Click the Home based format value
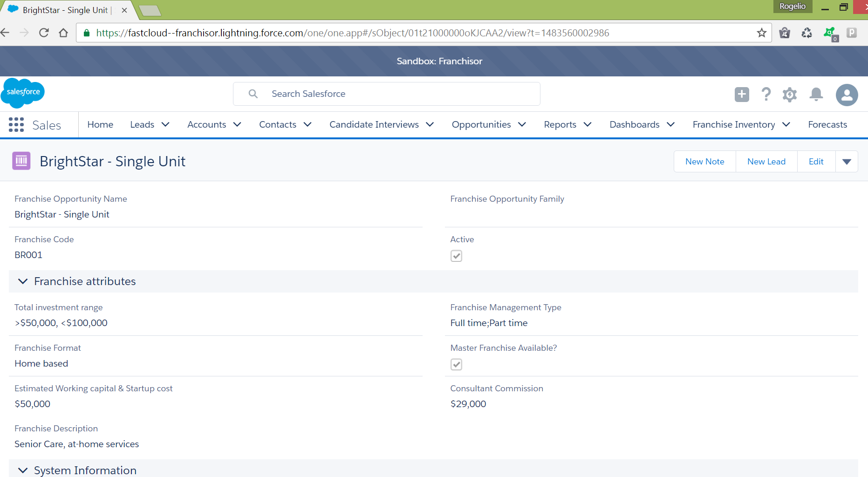 click(x=41, y=363)
